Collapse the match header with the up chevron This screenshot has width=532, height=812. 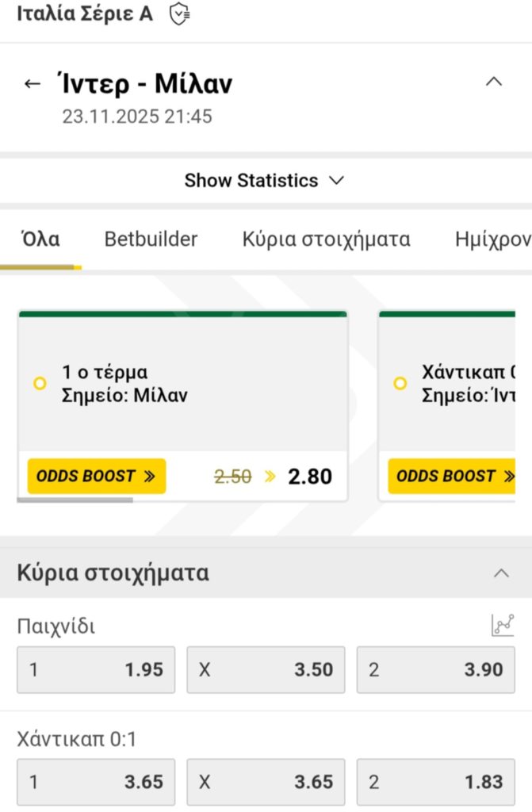(494, 82)
